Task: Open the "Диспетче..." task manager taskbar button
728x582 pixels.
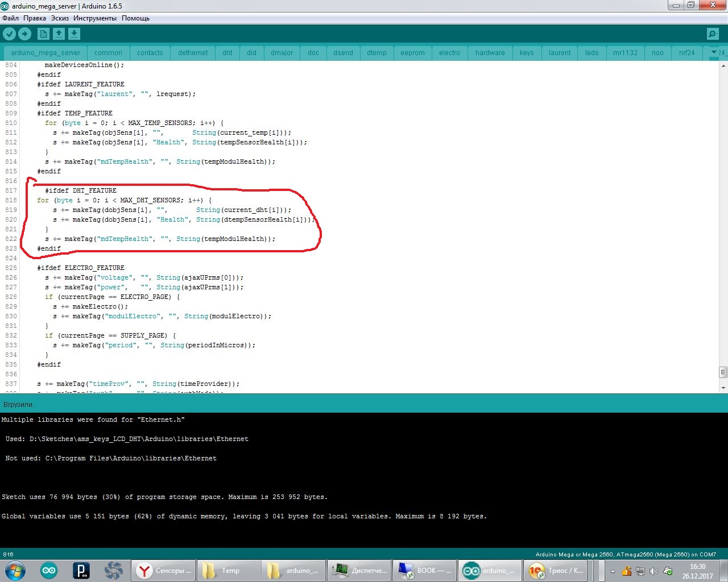Action: pyautogui.click(x=359, y=571)
